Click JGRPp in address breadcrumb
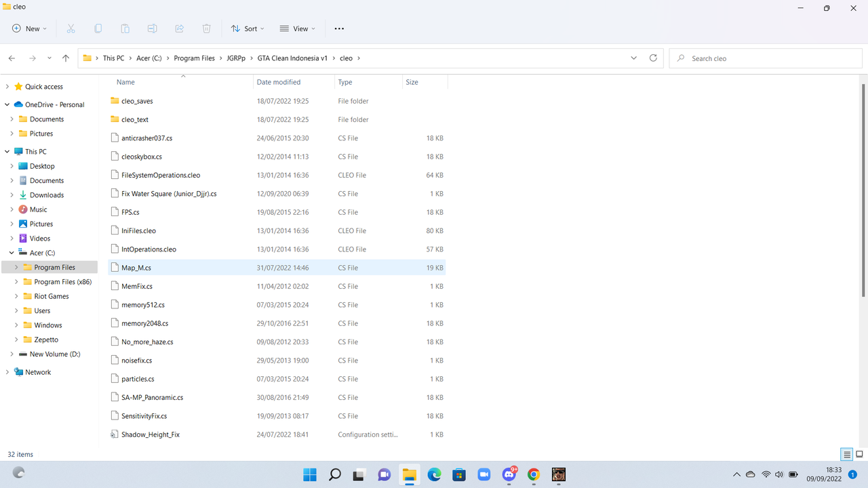This screenshot has width=868, height=488. coord(237,58)
